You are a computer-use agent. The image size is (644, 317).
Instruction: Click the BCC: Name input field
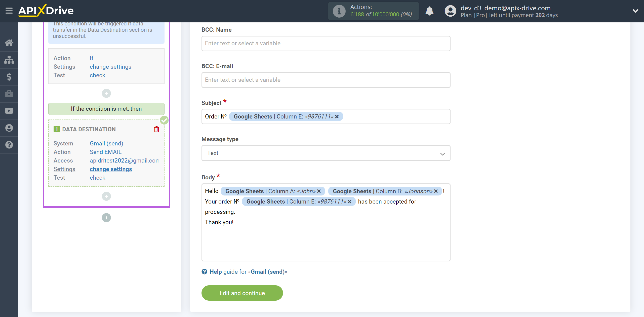(326, 44)
